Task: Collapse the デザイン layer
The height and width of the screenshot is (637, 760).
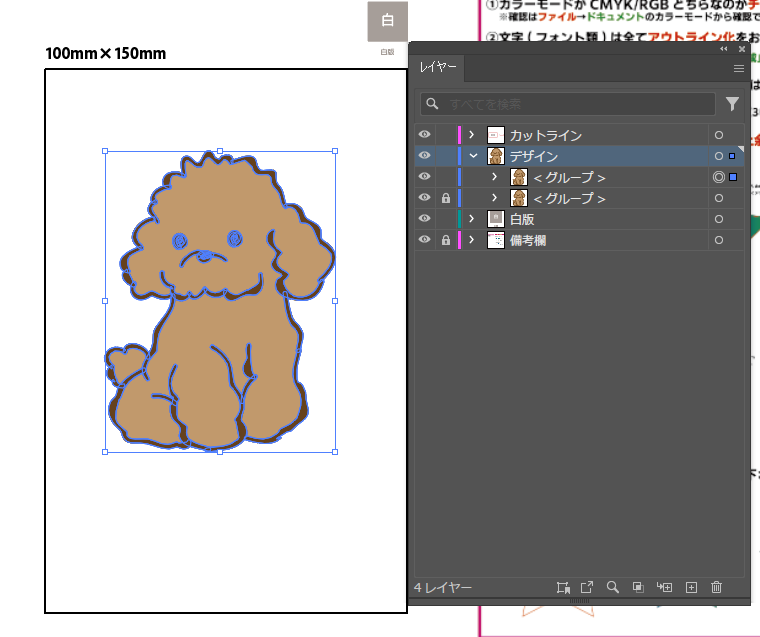Action: click(473, 156)
